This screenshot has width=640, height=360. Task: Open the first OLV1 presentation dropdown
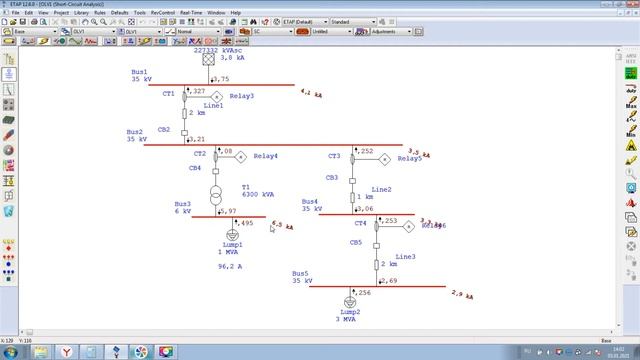click(x=94, y=31)
